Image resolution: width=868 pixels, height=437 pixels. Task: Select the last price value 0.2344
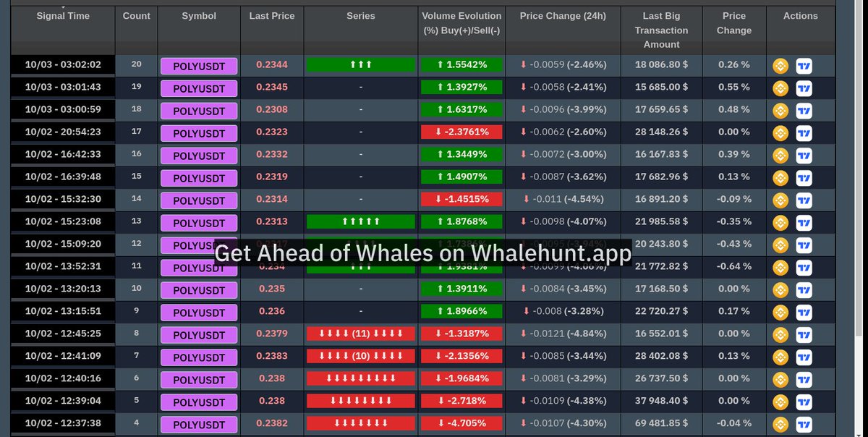[x=272, y=65]
